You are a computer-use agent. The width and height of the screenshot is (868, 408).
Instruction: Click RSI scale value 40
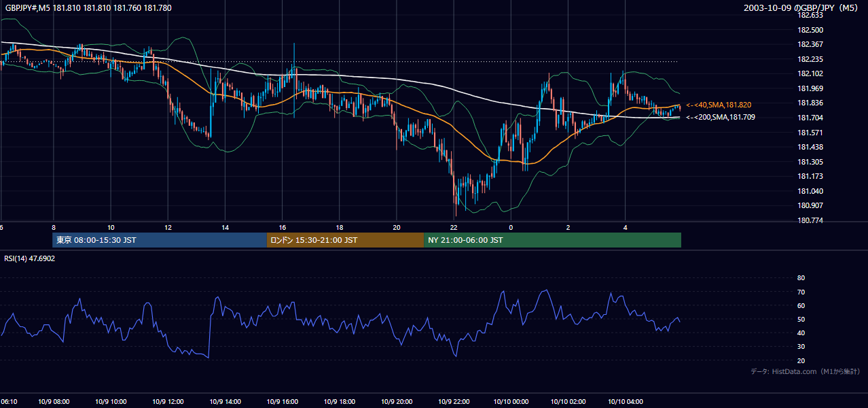(801, 333)
